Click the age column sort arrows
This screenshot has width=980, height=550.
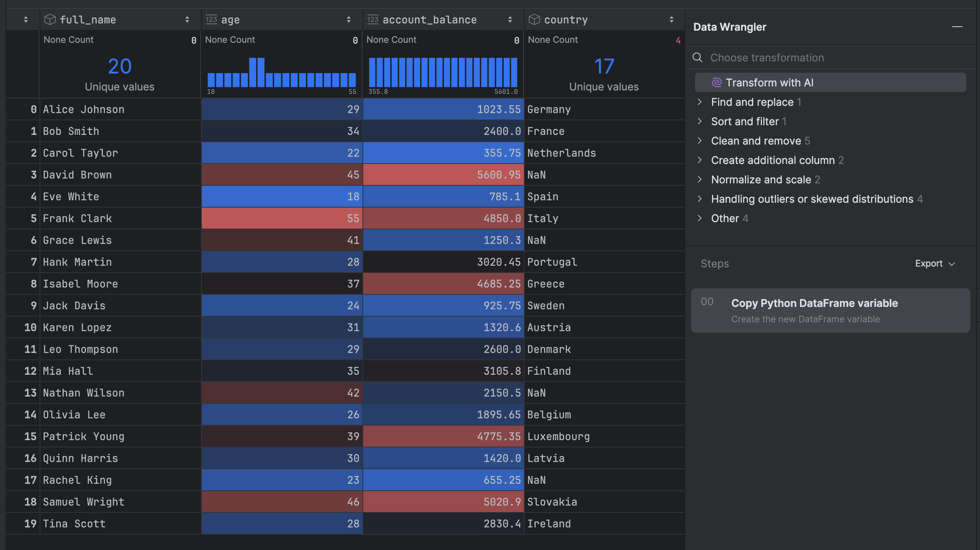point(349,19)
